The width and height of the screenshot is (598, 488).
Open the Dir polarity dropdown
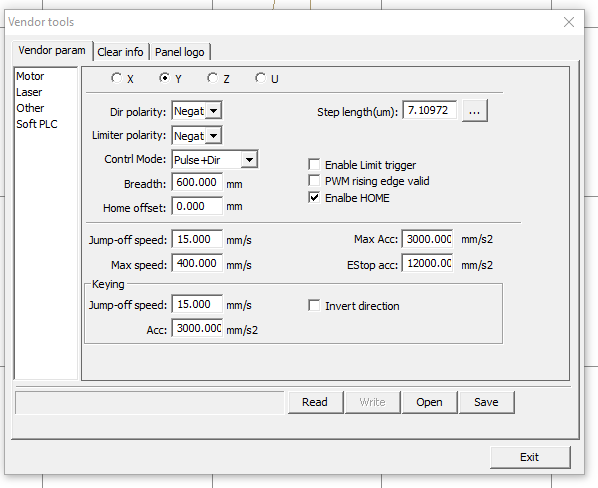[x=214, y=111]
